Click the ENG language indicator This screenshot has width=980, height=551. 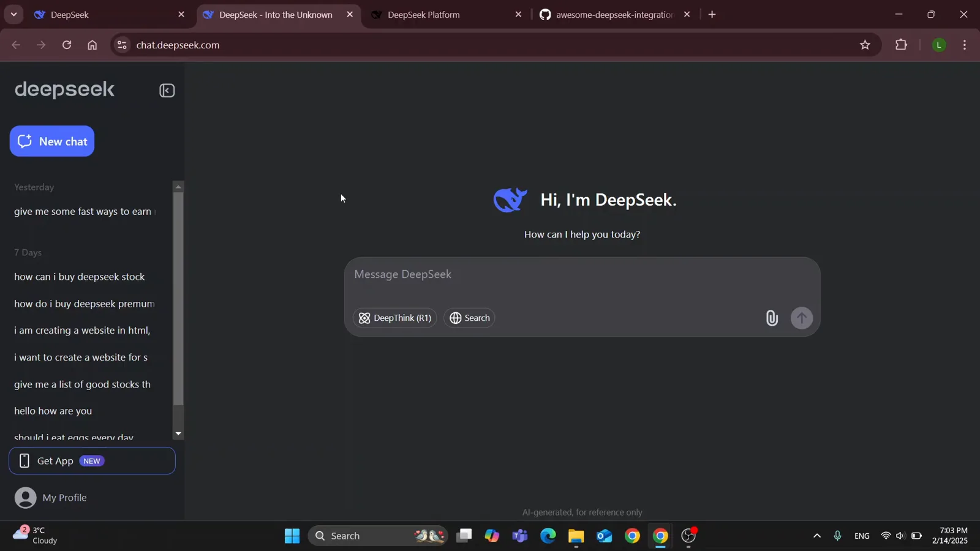point(862,536)
